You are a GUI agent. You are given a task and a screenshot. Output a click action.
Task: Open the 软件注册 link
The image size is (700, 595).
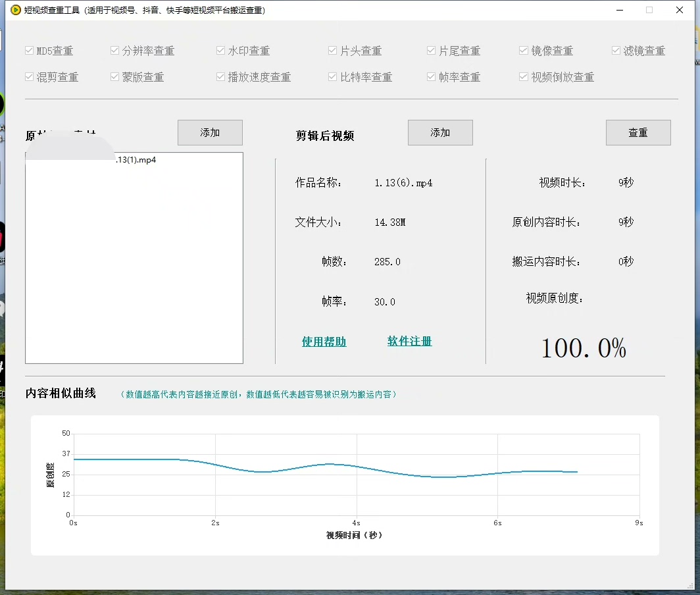pos(409,342)
